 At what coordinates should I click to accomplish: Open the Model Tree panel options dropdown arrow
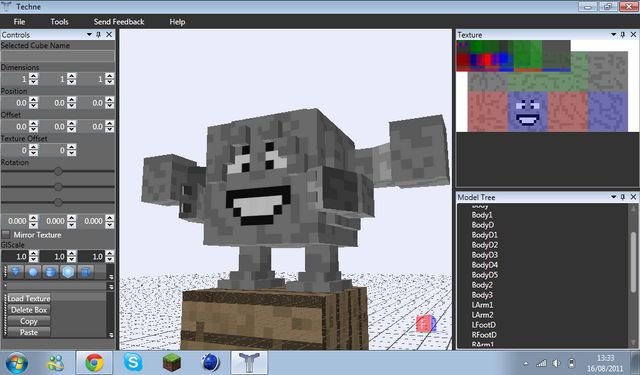613,197
